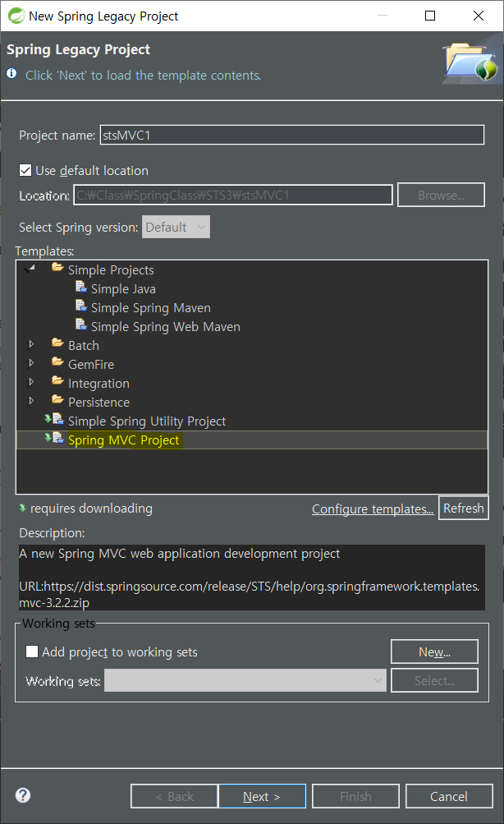Click the Integration folder icon

(57, 381)
